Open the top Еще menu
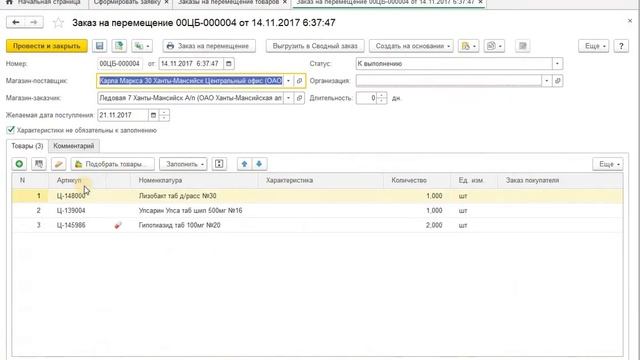The height and width of the screenshot is (360, 640). click(x=594, y=46)
